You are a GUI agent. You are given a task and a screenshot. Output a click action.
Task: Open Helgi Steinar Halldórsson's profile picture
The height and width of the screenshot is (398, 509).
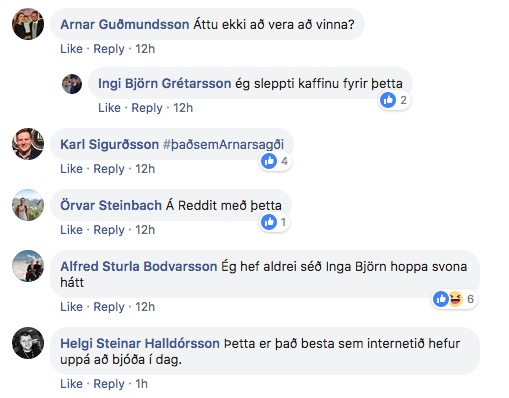[28, 343]
